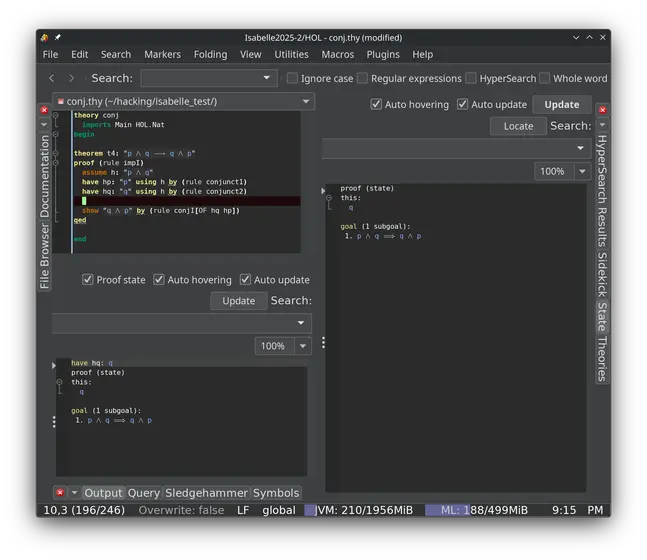Click the ML memory usage bar
The width and height of the screenshot is (647, 560).
click(477, 510)
